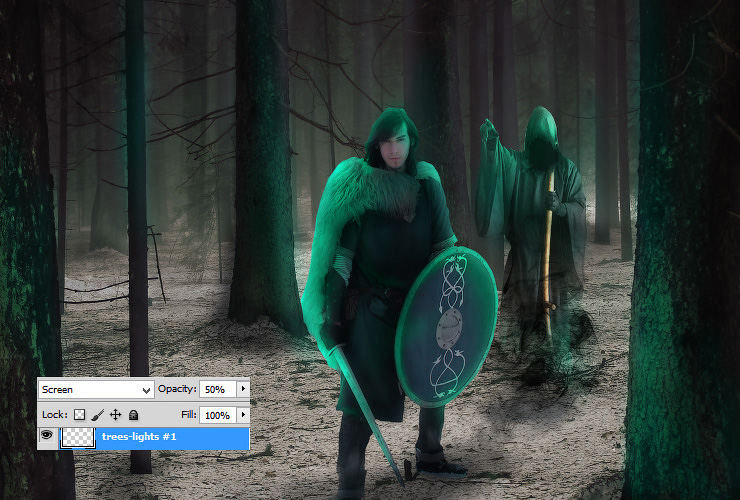Click the Fill 100% value field

point(218,415)
